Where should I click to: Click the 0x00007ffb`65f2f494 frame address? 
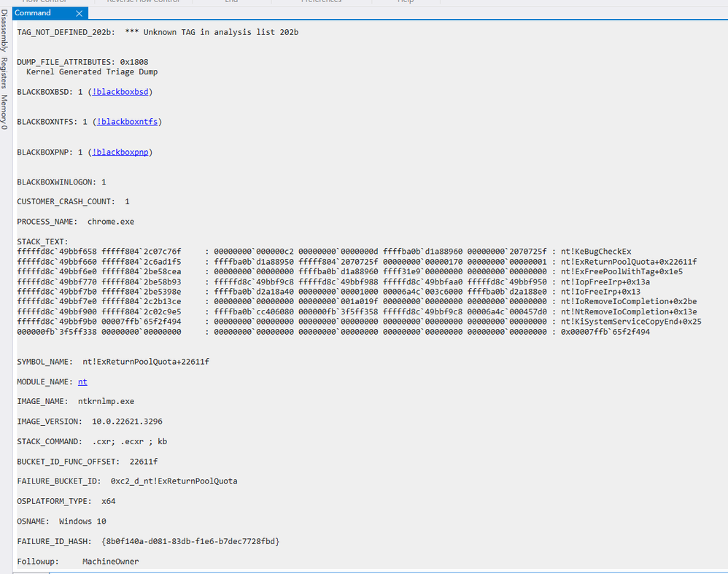(x=605, y=332)
